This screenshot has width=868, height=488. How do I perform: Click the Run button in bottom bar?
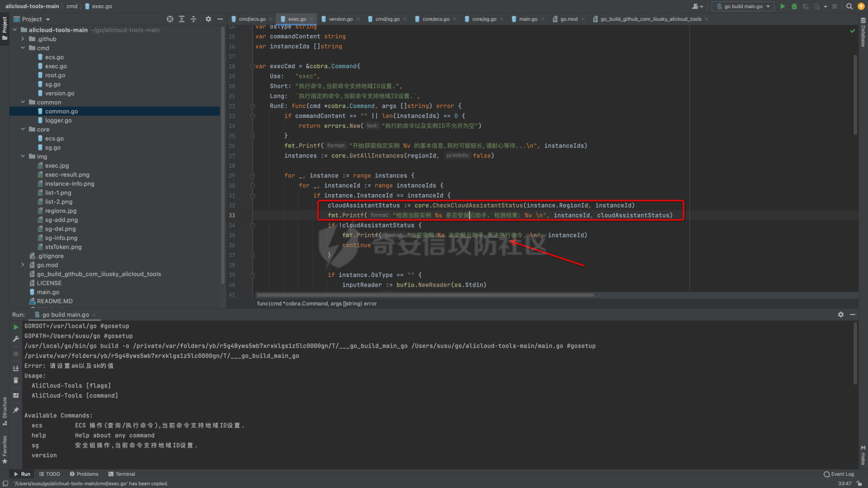pyautogui.click(x=22, y=474)
